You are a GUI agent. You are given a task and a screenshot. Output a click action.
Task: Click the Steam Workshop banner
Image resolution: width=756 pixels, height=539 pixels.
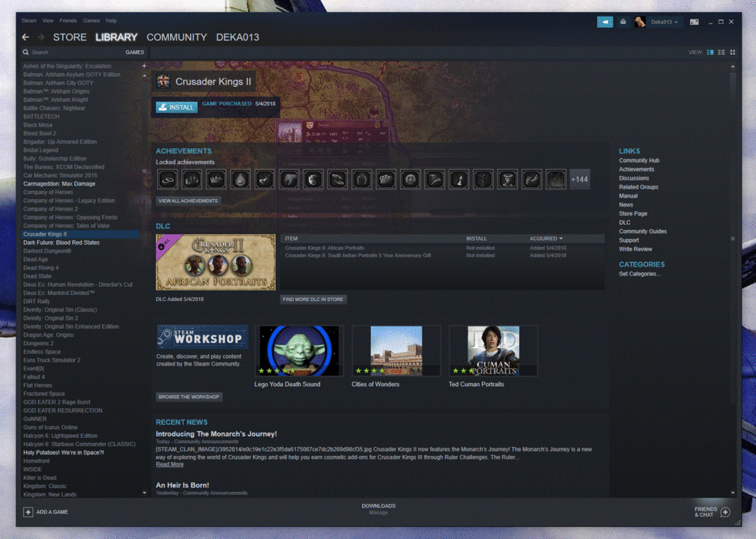click(202, 337)
